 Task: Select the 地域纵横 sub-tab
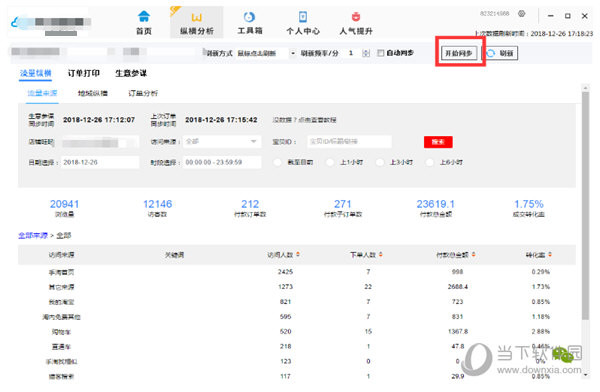pyautogui.click(x=93, y=93)
